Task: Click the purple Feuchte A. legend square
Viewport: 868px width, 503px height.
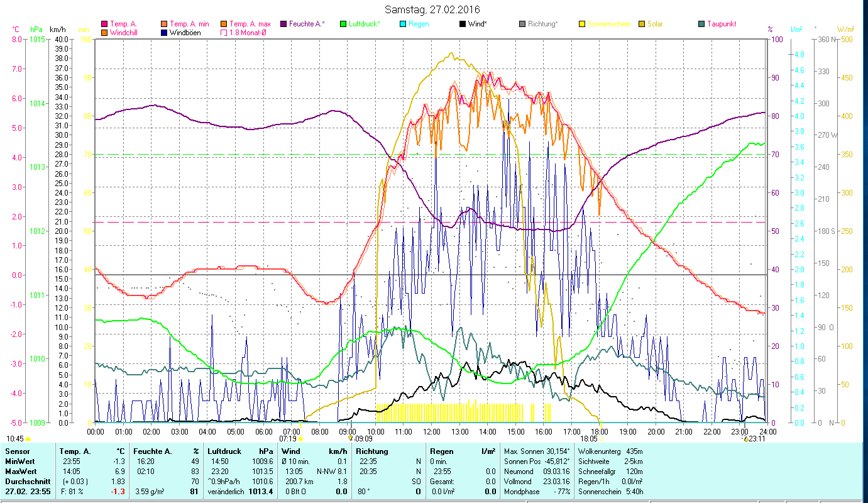Action: (x=283, y=25)
